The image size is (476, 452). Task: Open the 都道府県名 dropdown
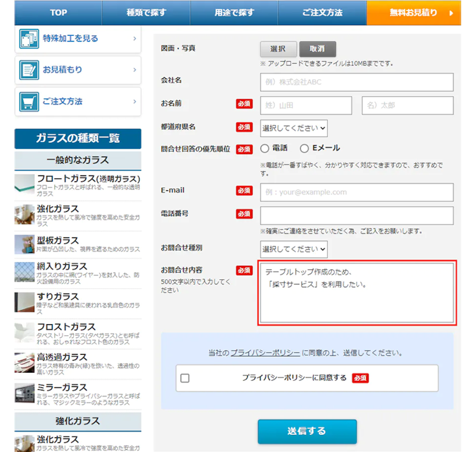(294, 128)
